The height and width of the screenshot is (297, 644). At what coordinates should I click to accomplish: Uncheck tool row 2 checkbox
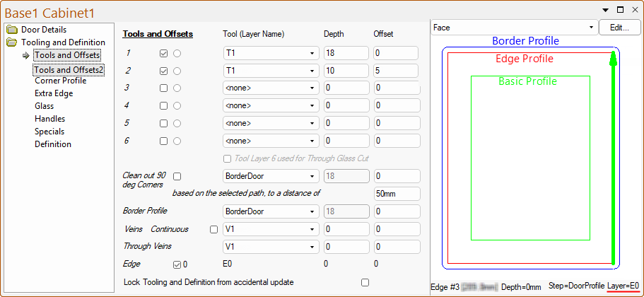pos(163,71)
